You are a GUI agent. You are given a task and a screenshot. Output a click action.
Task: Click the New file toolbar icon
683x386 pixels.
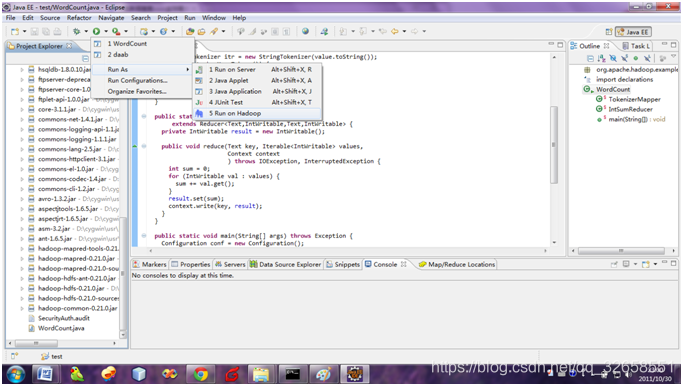(x=15, y=31)
